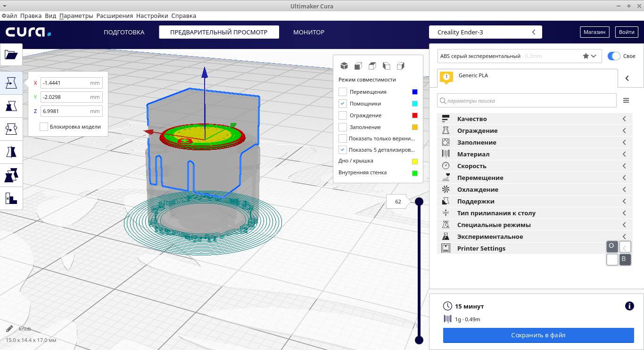Open ABS серый эксперементальный profile dropdown
Screen dimensions: 644x350
point(520,56)
